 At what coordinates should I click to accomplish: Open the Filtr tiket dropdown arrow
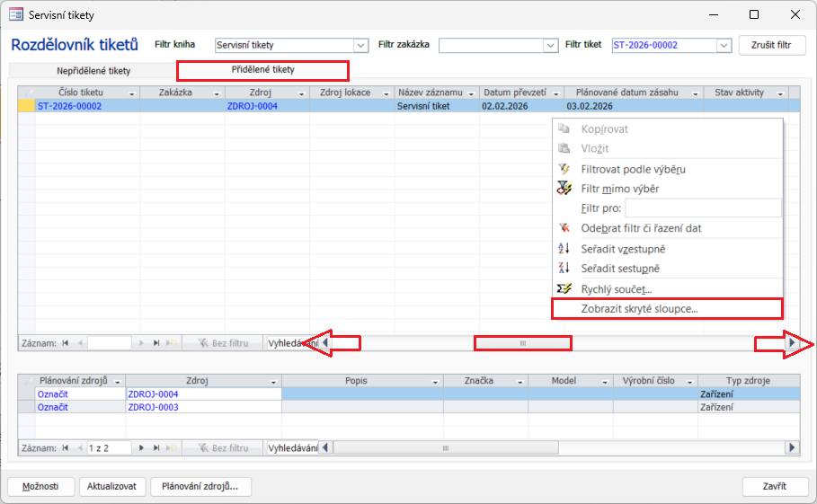(724, 45)
